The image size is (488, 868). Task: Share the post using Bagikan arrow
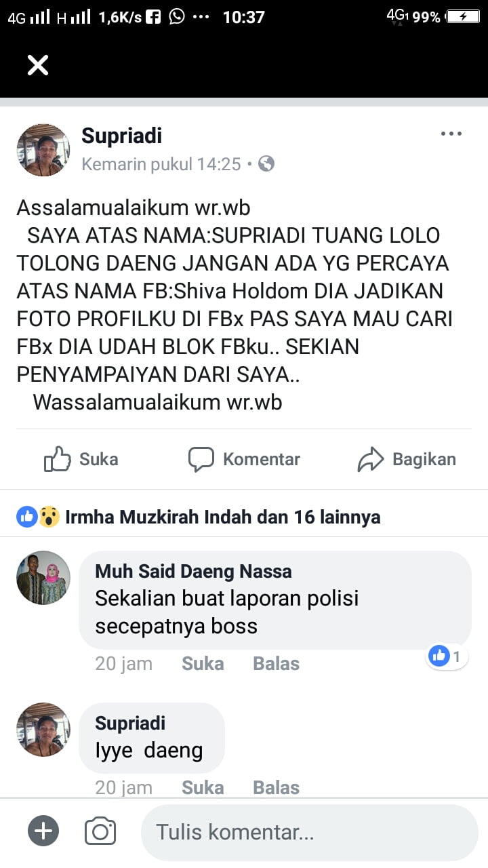(x=407, y=459)
